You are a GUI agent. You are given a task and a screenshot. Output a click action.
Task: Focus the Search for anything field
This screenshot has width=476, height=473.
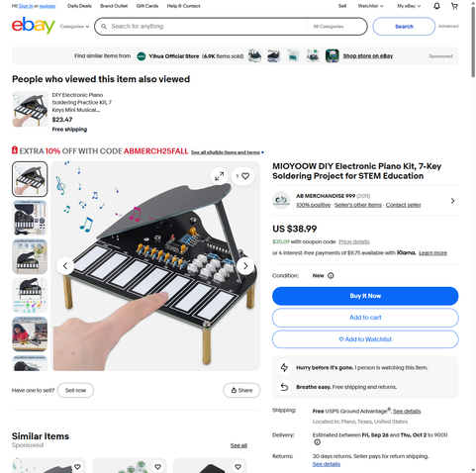click(x=208, y=27)
